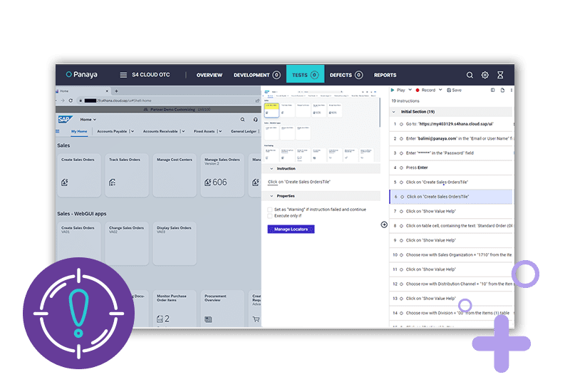Click the browser address bar URL
570x392 pixels.
coord(123,100)
